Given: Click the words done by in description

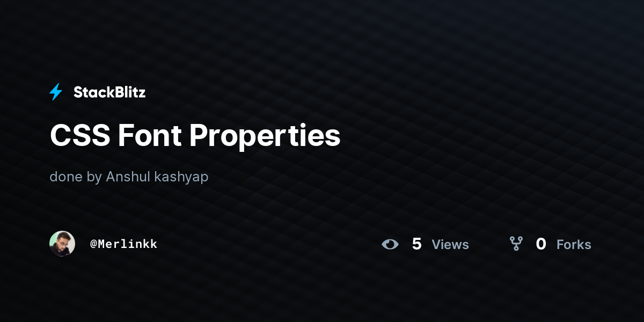Looking at the screenshot, I should coord(76,178).
